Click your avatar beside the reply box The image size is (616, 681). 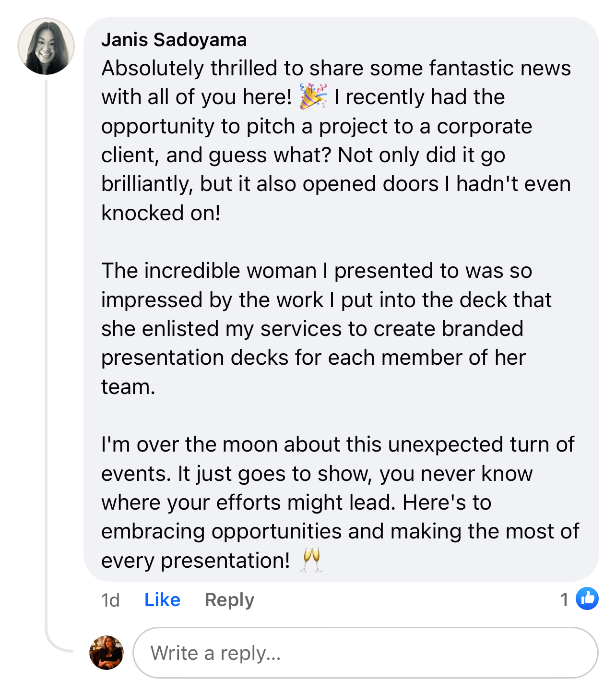[107, 653]
